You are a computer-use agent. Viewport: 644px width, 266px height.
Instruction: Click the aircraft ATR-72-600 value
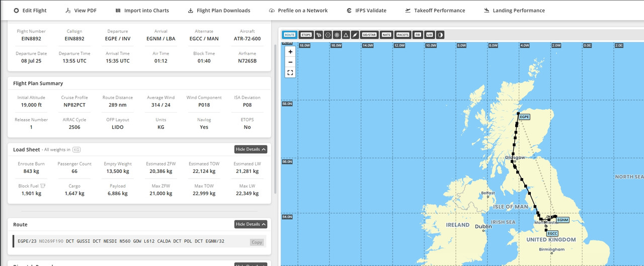(x=247, y=38)
